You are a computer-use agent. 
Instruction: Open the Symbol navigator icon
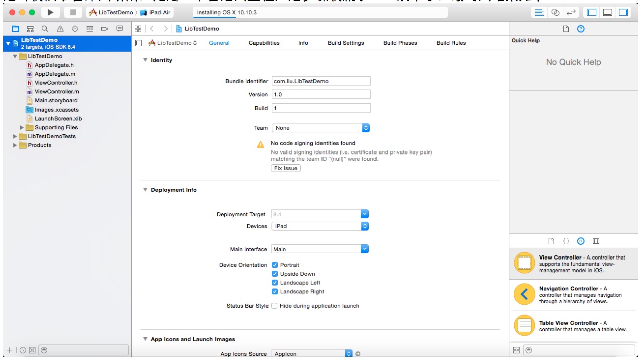pyautogui.click(x=30, y=29)
